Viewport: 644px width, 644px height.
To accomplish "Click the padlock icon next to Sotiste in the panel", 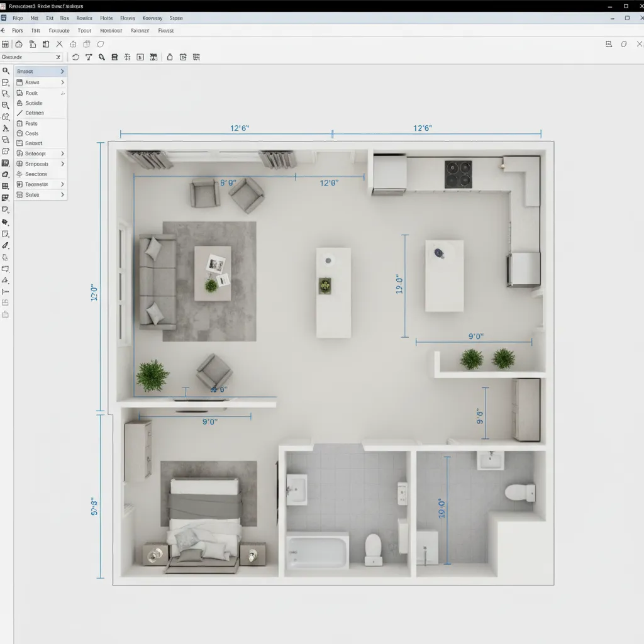I will point(19,103).
